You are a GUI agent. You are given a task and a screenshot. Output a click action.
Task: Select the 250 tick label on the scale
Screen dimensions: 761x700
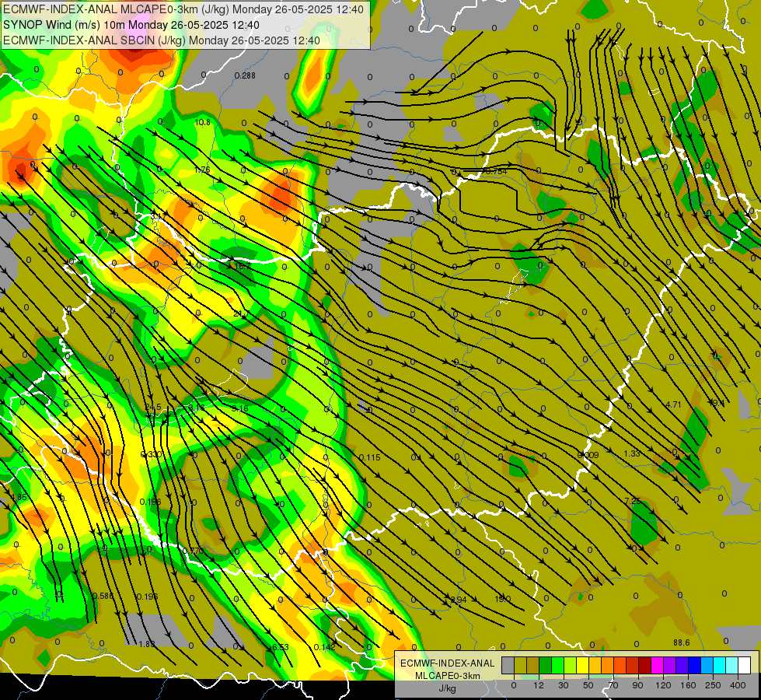pyautogui.click(x=713, y=685)
